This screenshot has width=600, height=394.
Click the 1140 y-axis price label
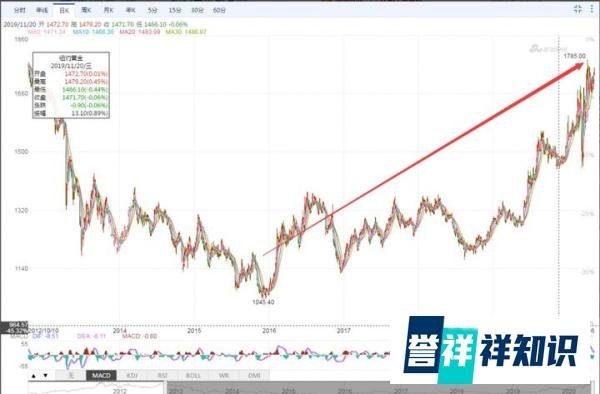pyautogui.click(x=21, y=269)
